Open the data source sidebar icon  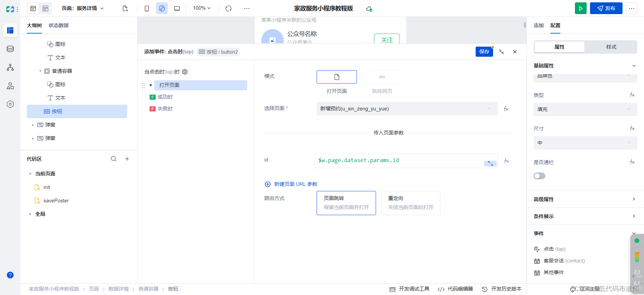10,49
